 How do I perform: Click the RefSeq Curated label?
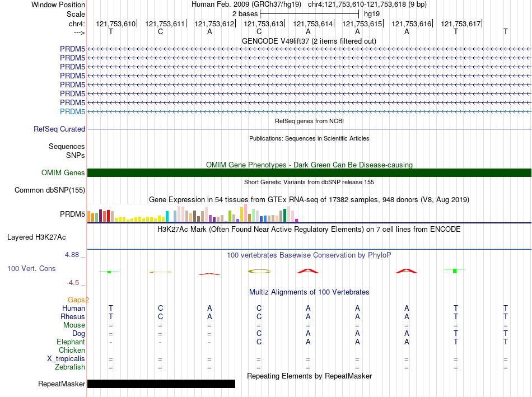coord(59,129)
